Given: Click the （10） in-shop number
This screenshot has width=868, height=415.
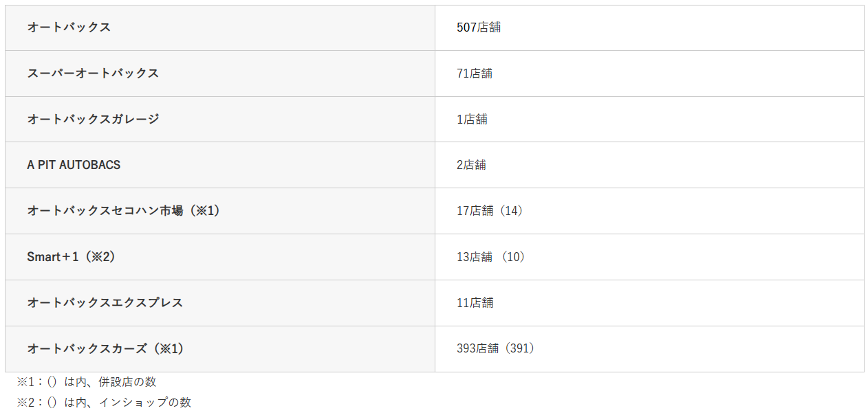Looking at the screenshot, I should (x=513, y=257).
